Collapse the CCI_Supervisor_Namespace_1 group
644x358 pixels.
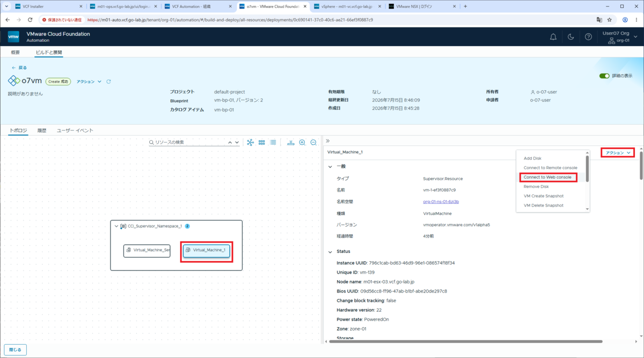pyautogui.click(x=117, y=226)
